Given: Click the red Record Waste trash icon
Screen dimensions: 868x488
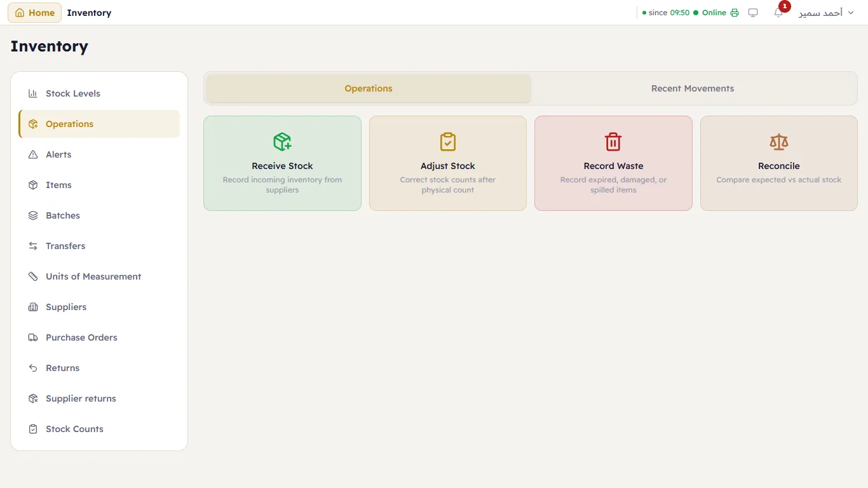Looking at the screenshot, I should (613, 142).
